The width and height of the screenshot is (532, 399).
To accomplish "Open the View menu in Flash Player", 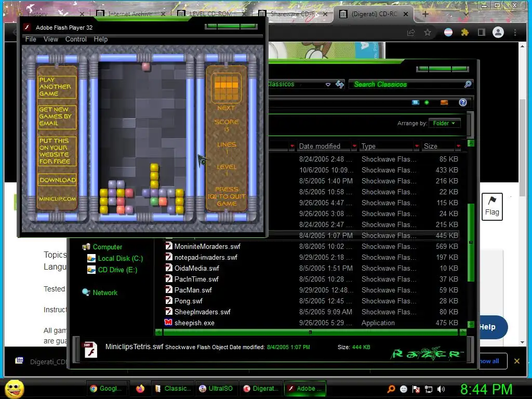I will 51,39.
